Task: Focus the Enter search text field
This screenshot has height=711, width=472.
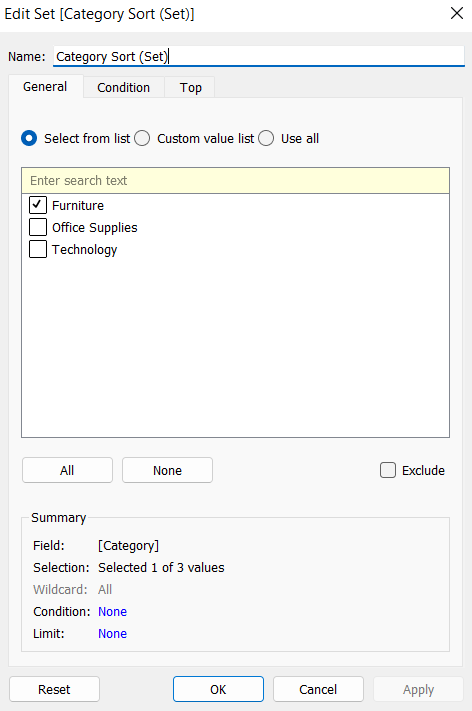Action: tap(235, 180)
